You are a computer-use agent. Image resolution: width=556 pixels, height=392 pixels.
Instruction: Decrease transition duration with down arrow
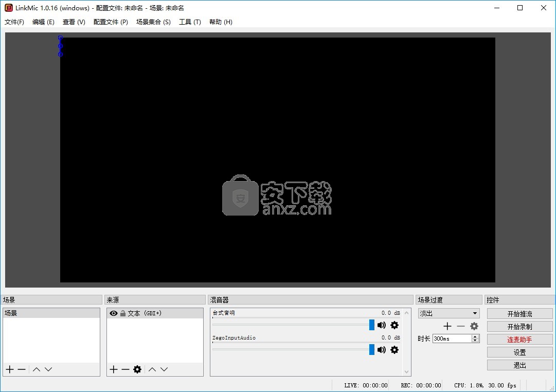pyautogui.click(x=476, y=341)
